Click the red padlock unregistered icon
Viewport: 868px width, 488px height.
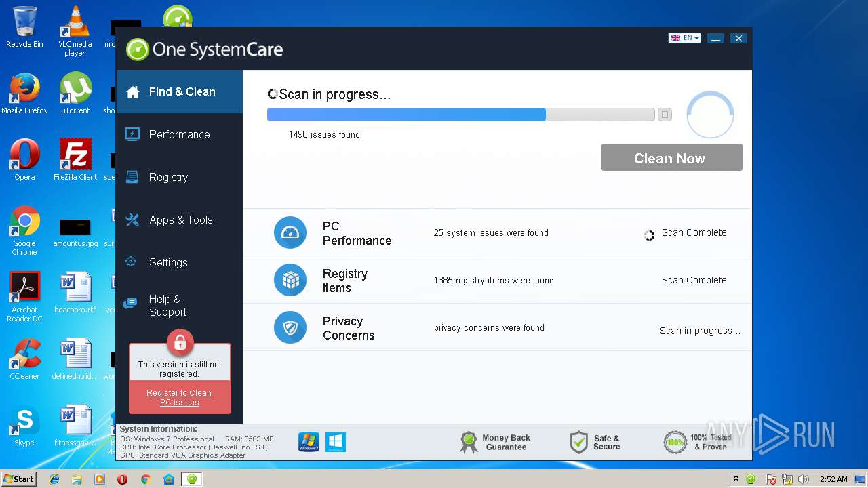tap(180, 343)
